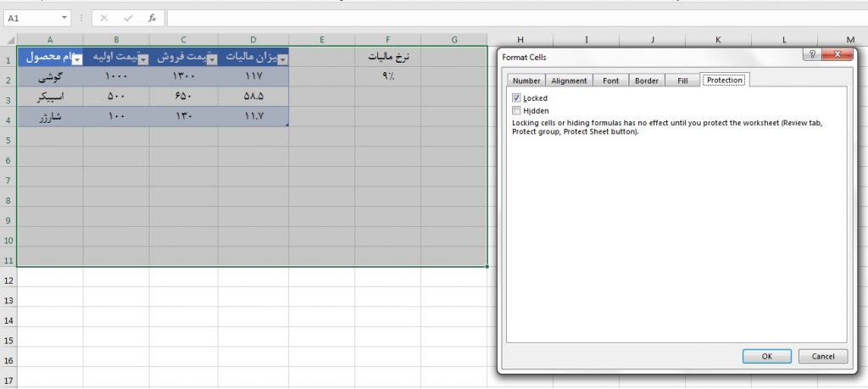
Task: Enable the Hidden checkbox
Action: [x=516, y=111]
